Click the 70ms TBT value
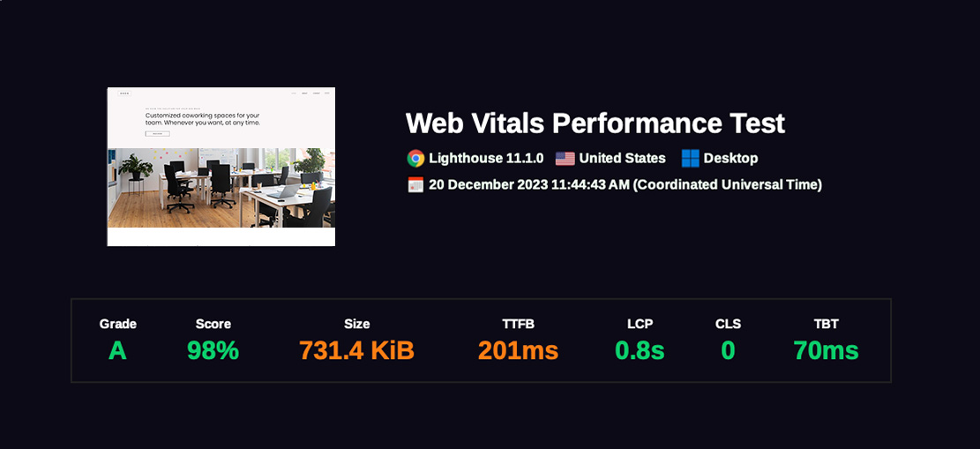The image size is (980, 449). [x=826, y=351]
